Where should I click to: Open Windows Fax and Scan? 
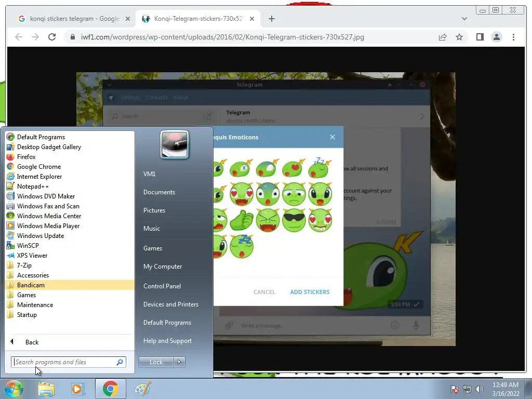click(x=48, y=206)
